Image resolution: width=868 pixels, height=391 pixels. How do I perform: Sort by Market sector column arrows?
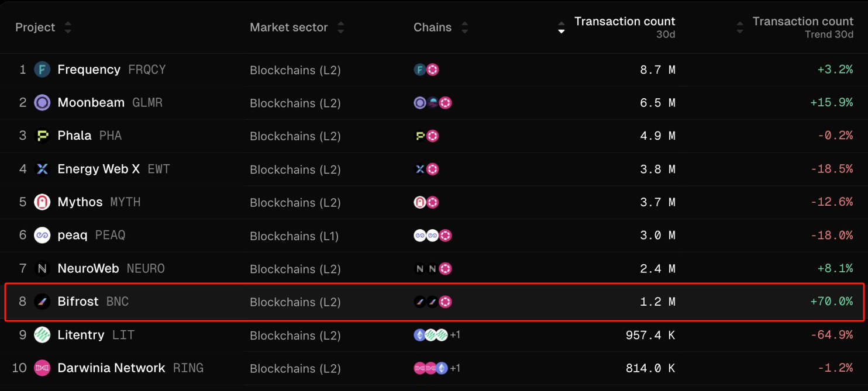(340, 27)
